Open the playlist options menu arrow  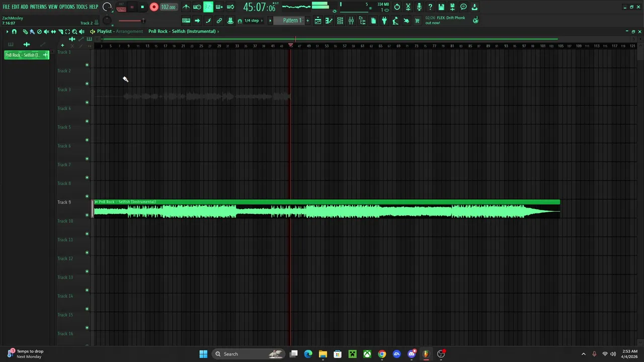(7, 32)
